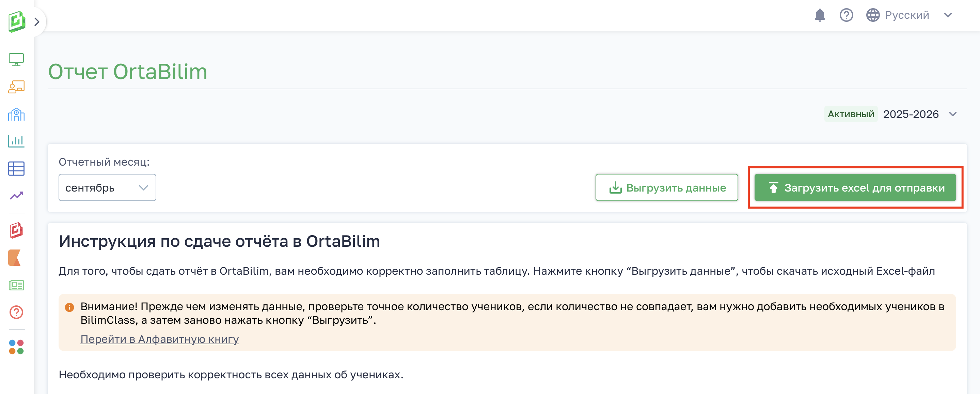Open the purple trend line sidebar icon
Screen dimensions: 980x394
tap(16, 196)
